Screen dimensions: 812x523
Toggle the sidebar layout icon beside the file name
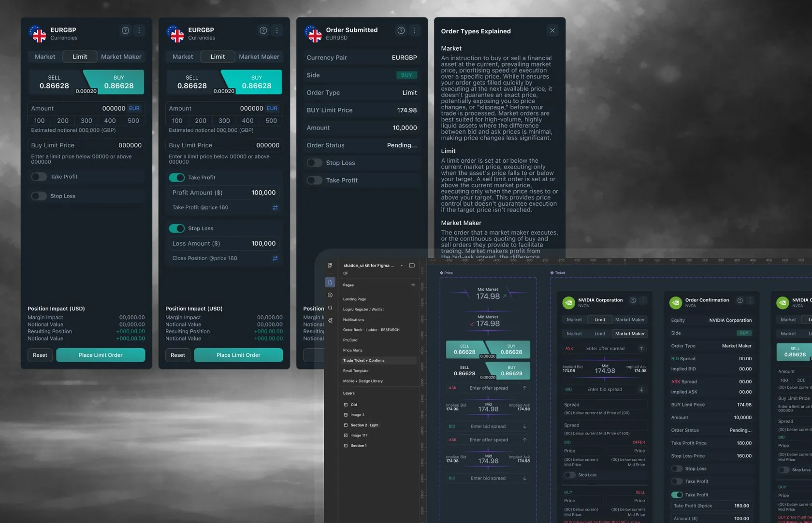click(412, 265)
